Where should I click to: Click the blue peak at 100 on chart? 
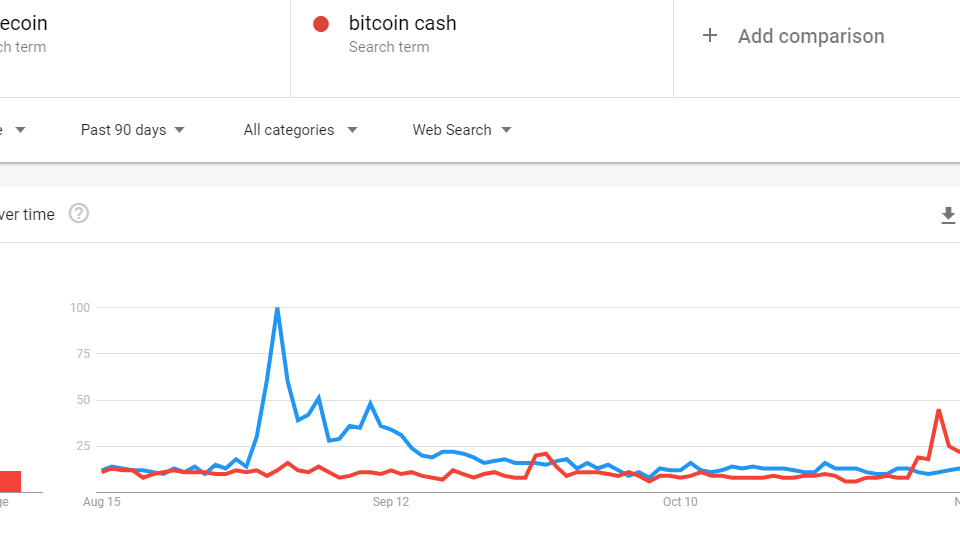coord(277,308)
